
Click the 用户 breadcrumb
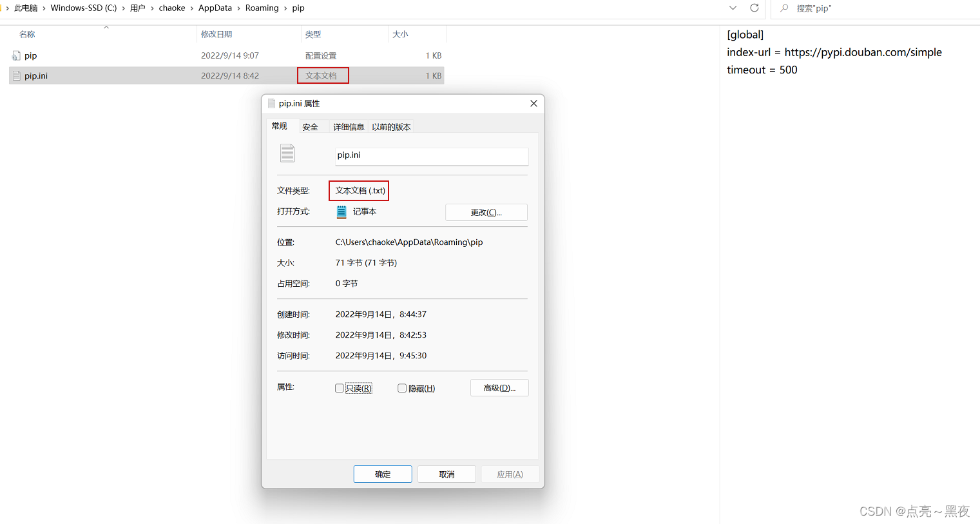click(x=137, y=8)
